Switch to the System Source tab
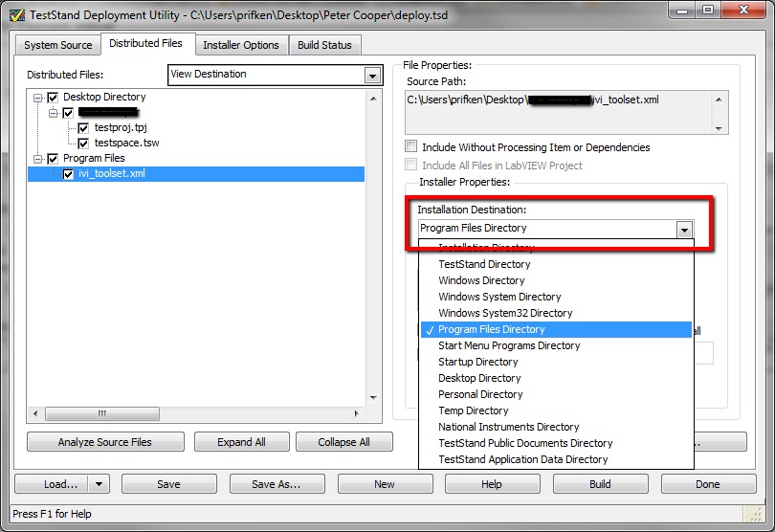 [57, 45]
